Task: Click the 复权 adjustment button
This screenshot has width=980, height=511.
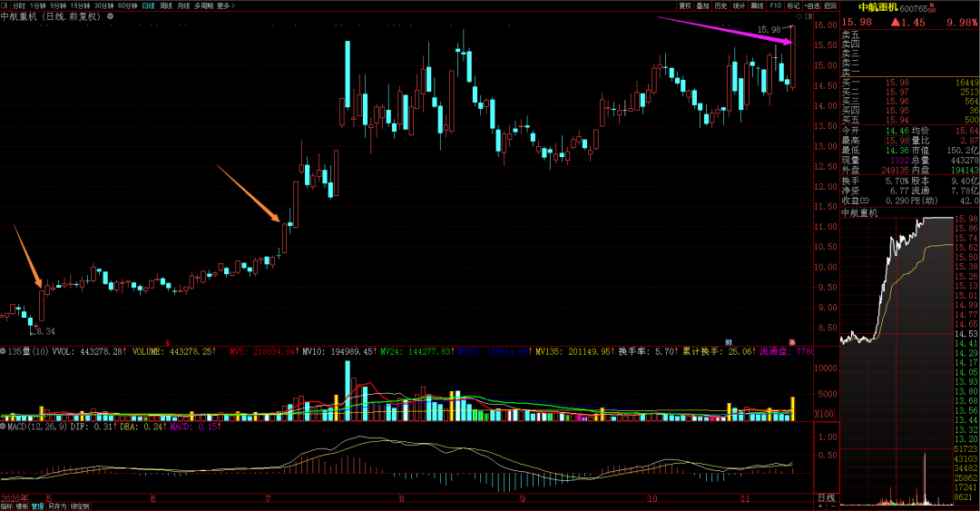Action: tap(685, 5)
